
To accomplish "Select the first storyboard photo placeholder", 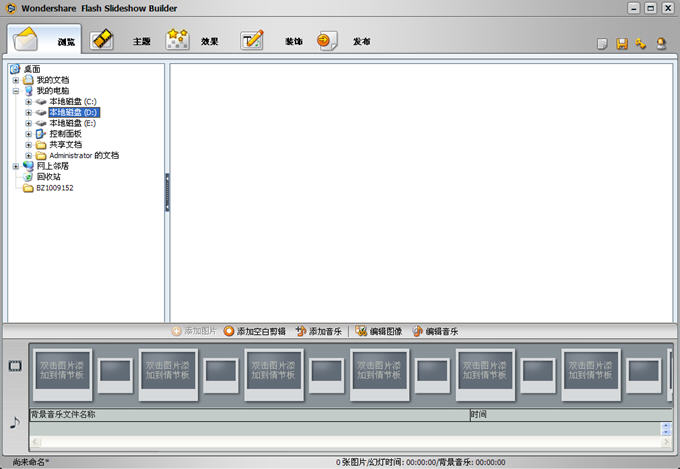I will [62, 374].
